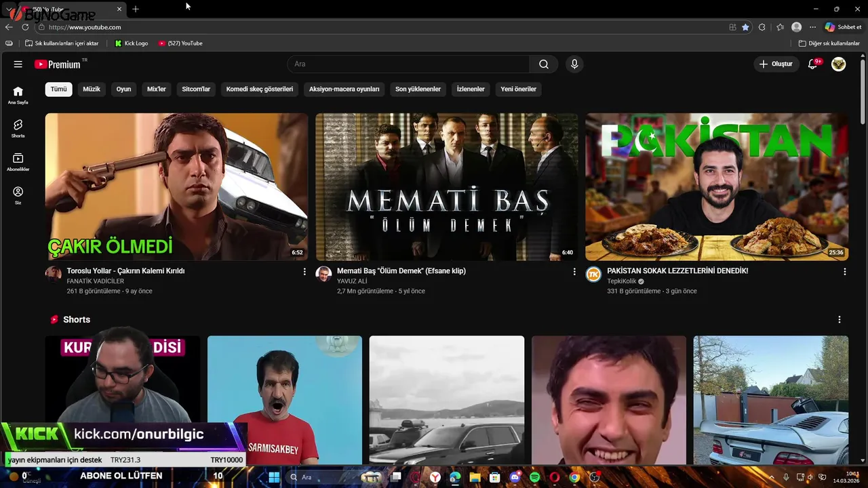Go to Ana Sayfa in sidebar
Viewport: 868px width, 488px height.
pos(18,95)
